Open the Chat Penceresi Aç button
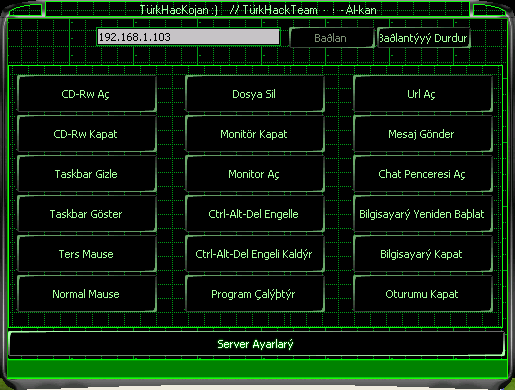The width and height of the screenshot is (515, 390). (x=423, y=174)
